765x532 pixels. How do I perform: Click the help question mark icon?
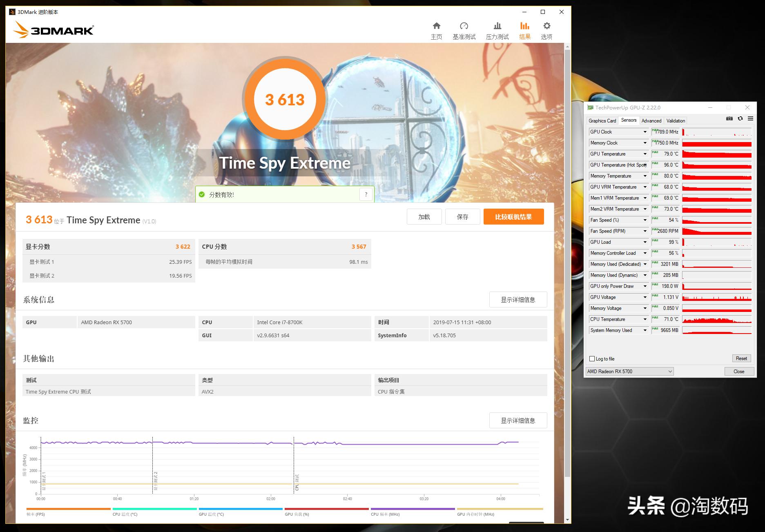pyautogui.click(x=366, y=194)
